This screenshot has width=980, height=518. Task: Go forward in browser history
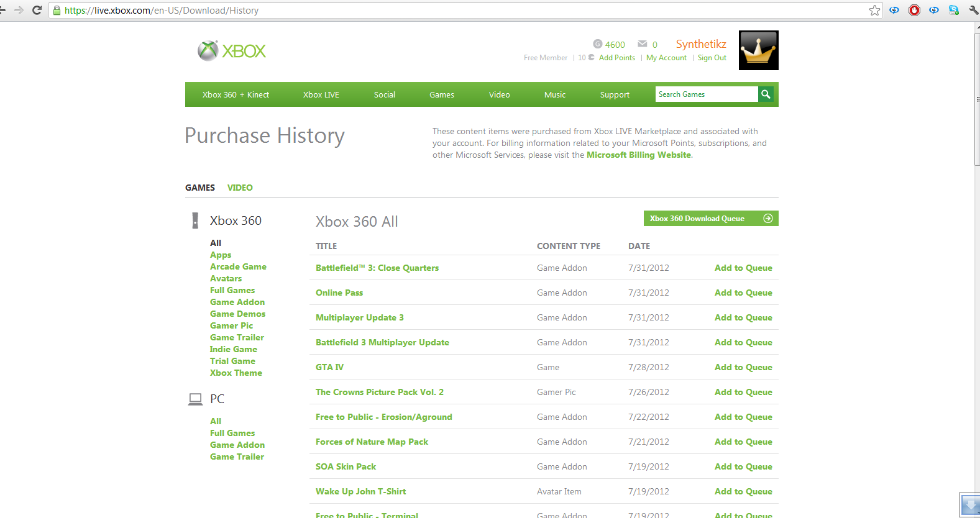19,10
